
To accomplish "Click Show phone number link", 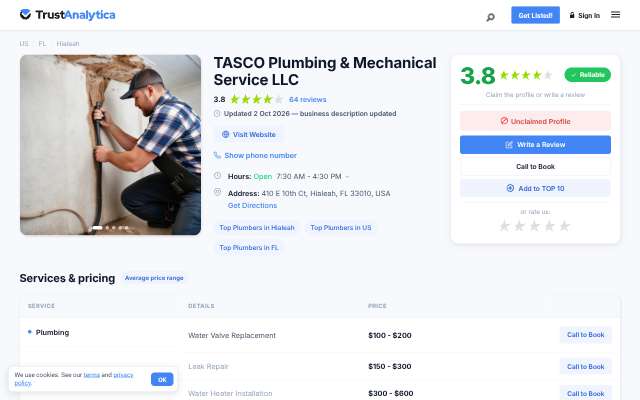I will pos(260,156).
